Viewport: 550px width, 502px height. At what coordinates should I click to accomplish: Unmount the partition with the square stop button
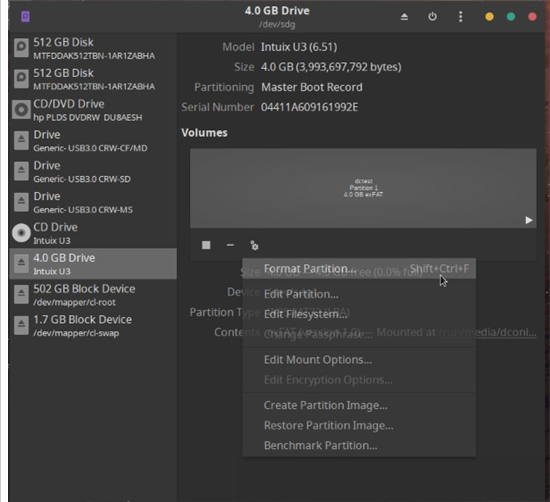(x=206, y=245)
